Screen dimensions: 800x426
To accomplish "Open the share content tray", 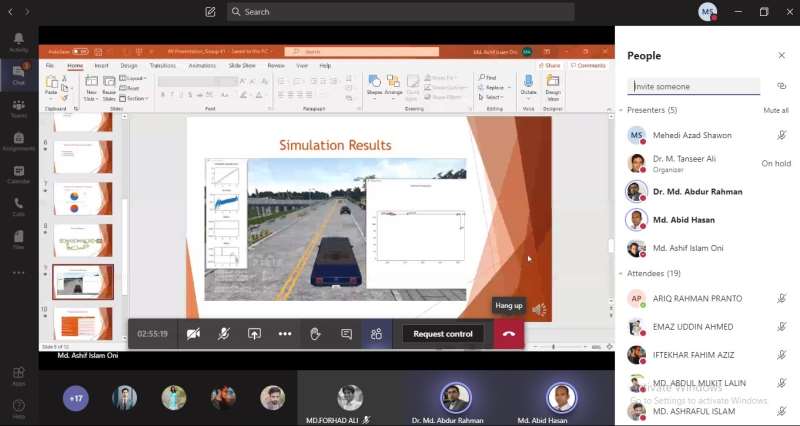I will click(x=254, y=334).
